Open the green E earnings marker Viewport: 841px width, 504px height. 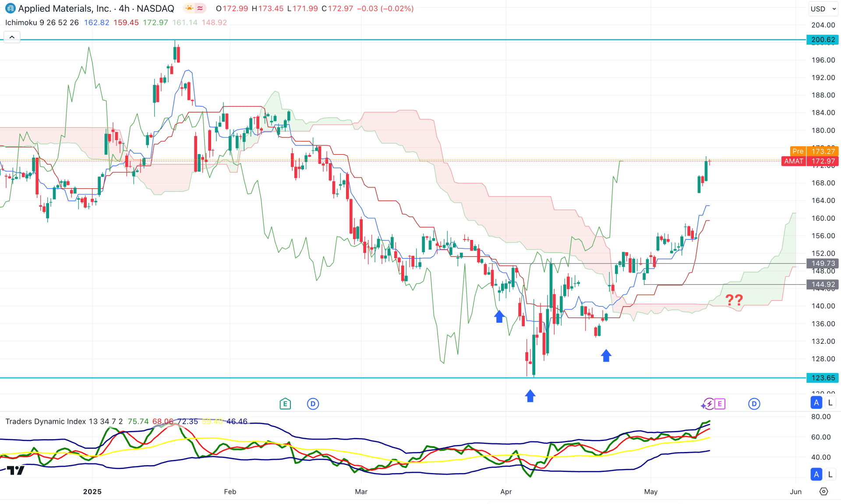pyautogui.click(x=285, y=404)
